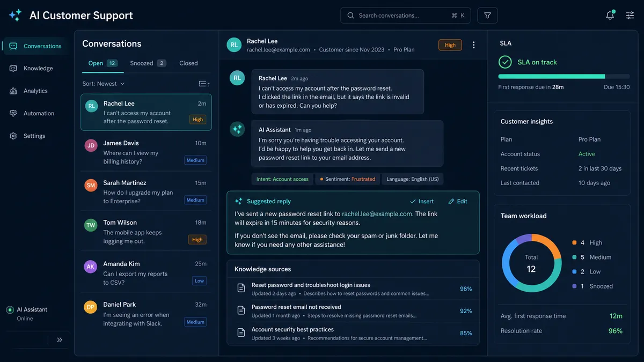Click the blue Low legend swatch
Screen dimensions: 644x362
[575, 272]
